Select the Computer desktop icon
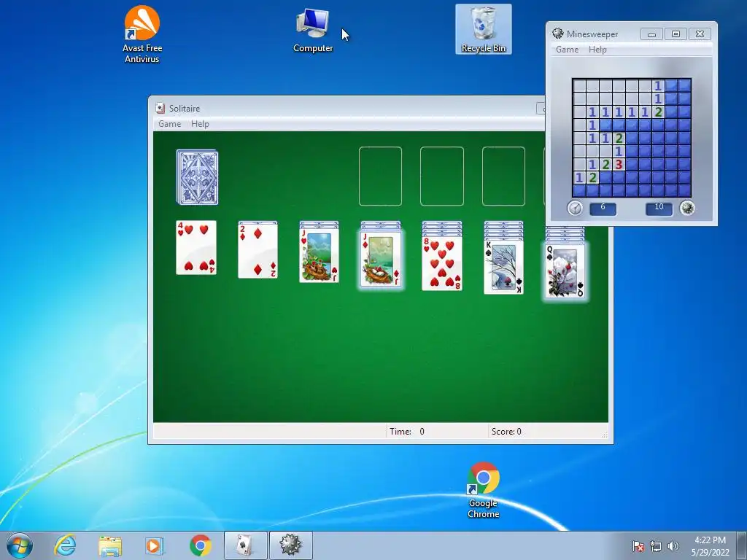The image size is (747, 560). [312, 31]
